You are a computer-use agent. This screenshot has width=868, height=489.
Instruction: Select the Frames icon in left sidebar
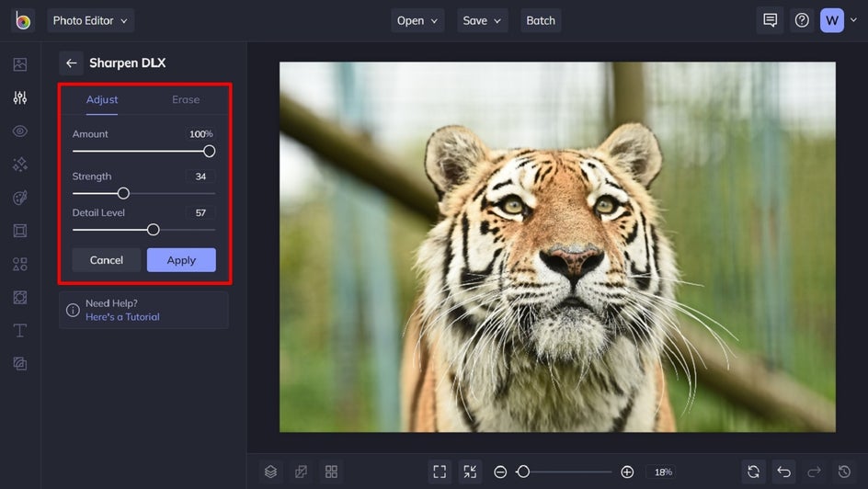(x=20, y=231)
